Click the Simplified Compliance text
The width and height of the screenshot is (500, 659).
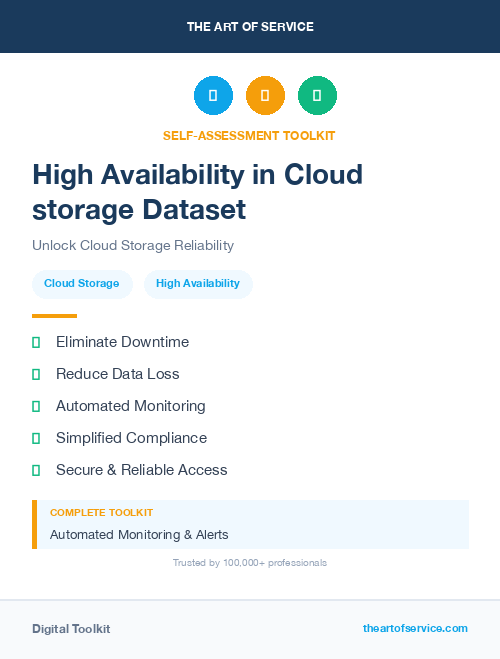click(132, 438)
